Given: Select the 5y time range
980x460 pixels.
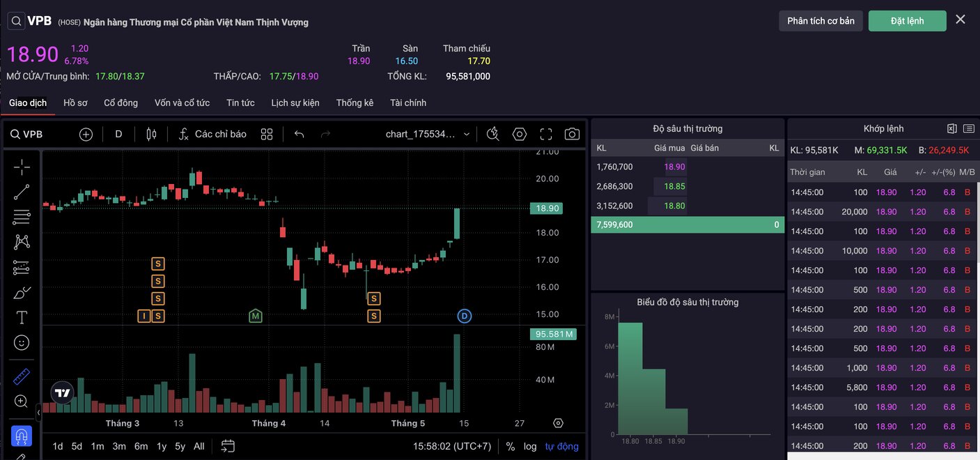Looking at the screenshot, I should pos(180,446).
